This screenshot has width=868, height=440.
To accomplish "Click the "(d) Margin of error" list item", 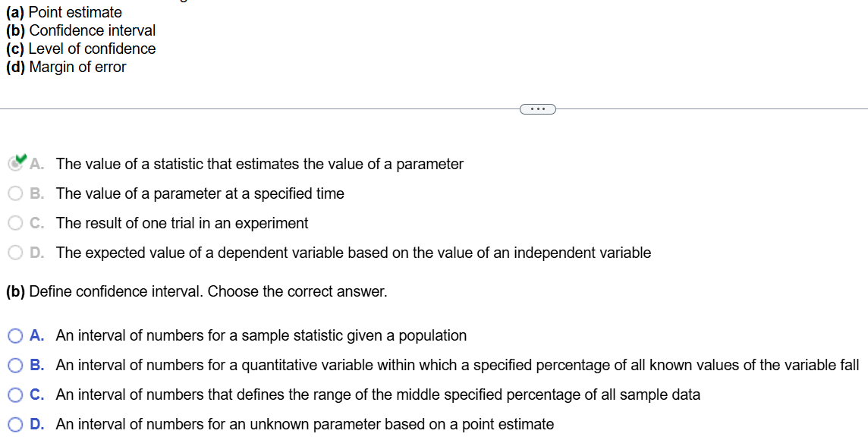I will 66,67.
